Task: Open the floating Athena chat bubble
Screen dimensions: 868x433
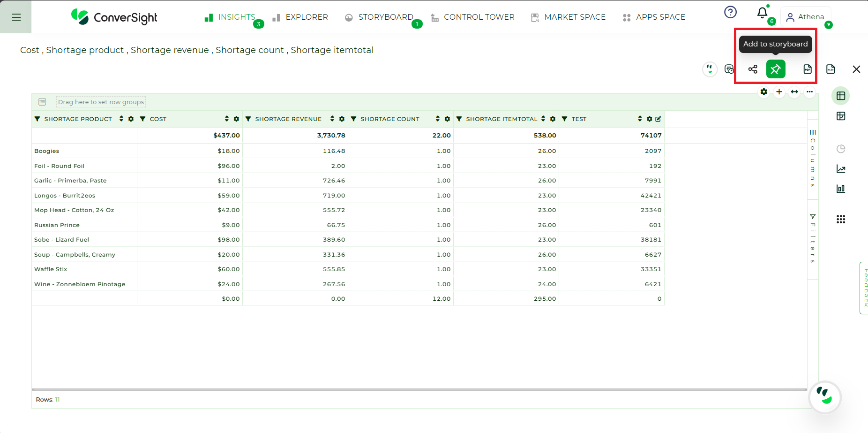Action: (x=825, y=396)
